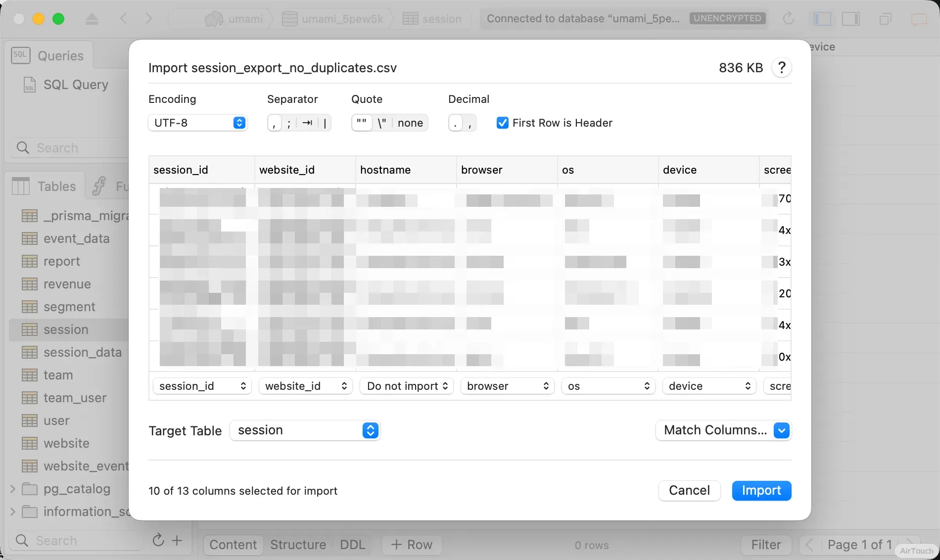Click the reload icon in sidebar footer
This screenshot has height=560, width=940.
(x=158, y=540)
